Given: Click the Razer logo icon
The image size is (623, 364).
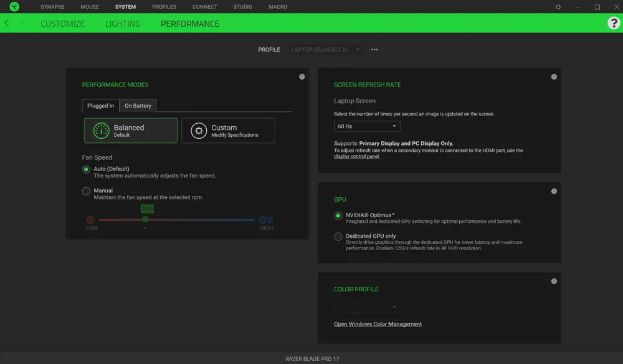Looking at the screenshot, I should click(14, 6).
